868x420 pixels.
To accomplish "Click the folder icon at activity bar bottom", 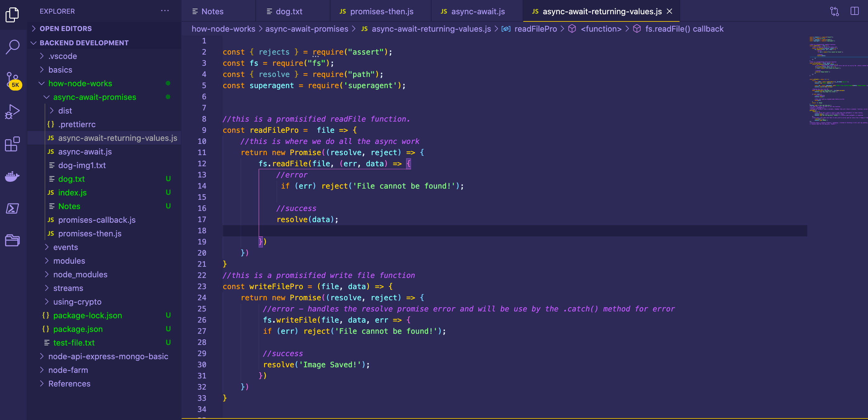I will coord(12,240).
